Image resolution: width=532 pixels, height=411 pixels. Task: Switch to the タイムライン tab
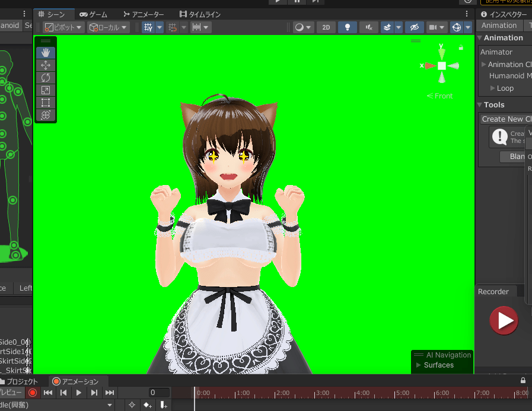click(x=200, y=14)
